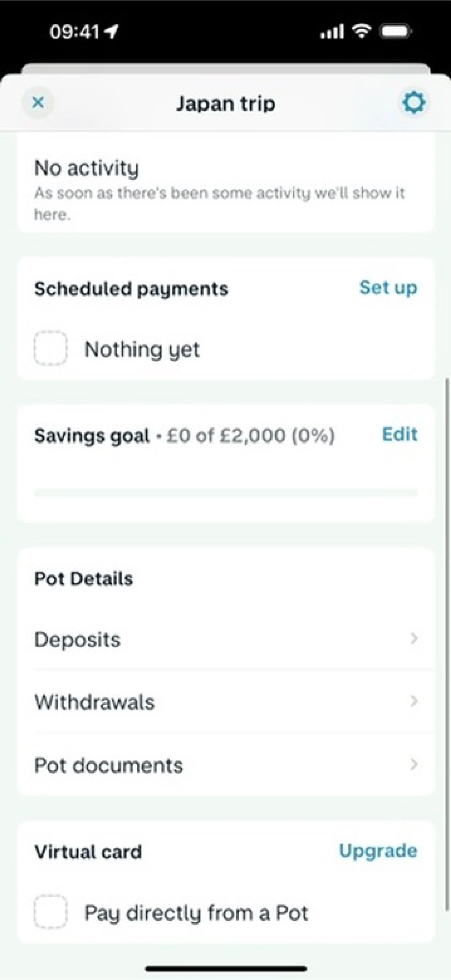
Task: Open pot settings gear icon
Action: click(414, 102)
